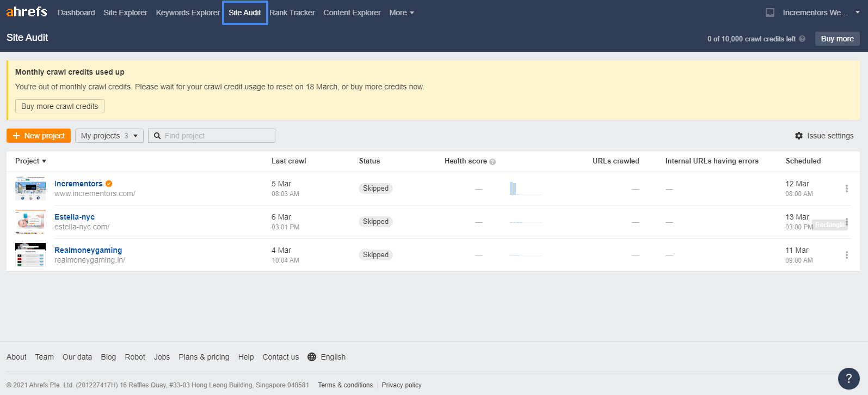Expand the More navigation menu

pyautogui.click(x=402, y=13)
